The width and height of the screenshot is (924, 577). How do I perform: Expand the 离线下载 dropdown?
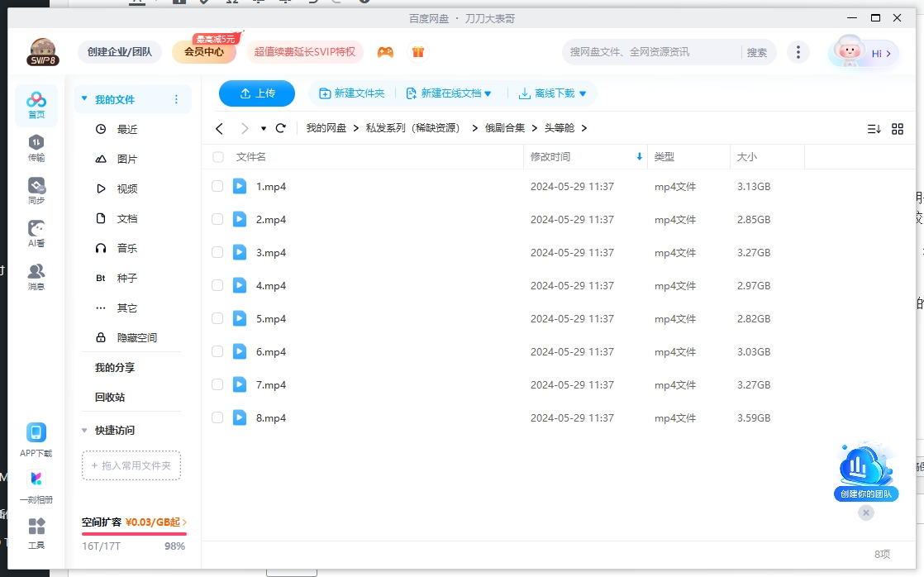(550, 93)
